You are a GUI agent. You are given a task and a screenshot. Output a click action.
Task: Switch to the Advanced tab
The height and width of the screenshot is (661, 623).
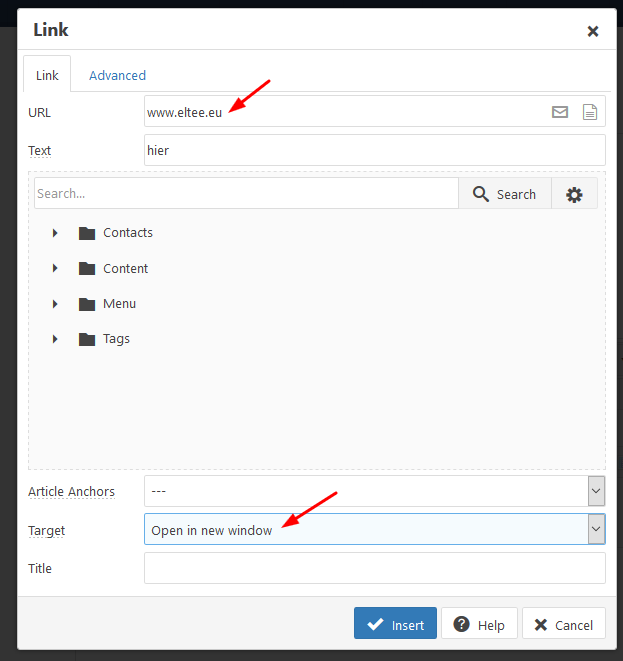pyautogui.click(x=117, y=75)
